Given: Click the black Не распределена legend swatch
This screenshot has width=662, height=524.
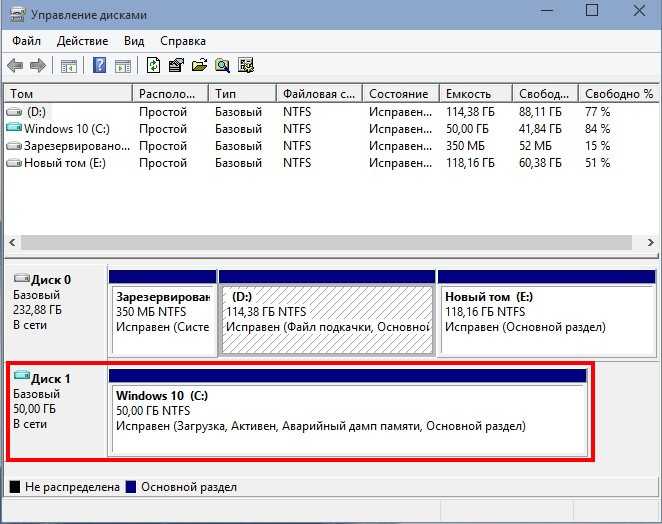Looking at the screenshot, I should 15,487.
